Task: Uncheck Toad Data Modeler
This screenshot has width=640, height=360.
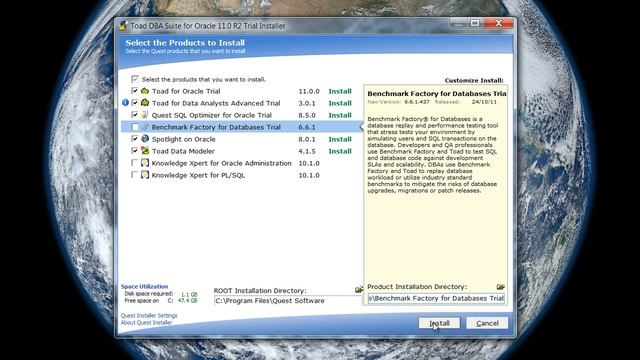Action: tap(134, 151)
